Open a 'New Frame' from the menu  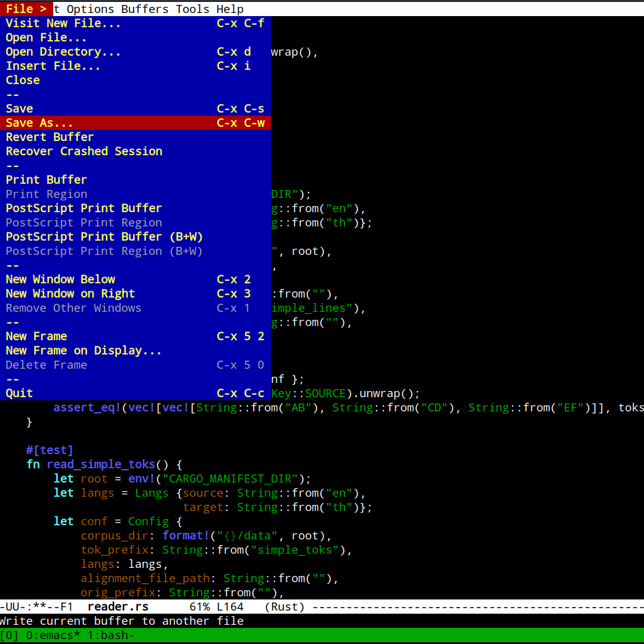pos(36,337)
